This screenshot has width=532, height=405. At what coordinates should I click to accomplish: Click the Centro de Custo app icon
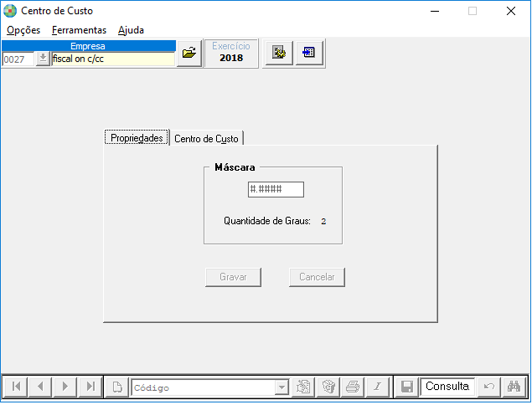tap(10, 11)
